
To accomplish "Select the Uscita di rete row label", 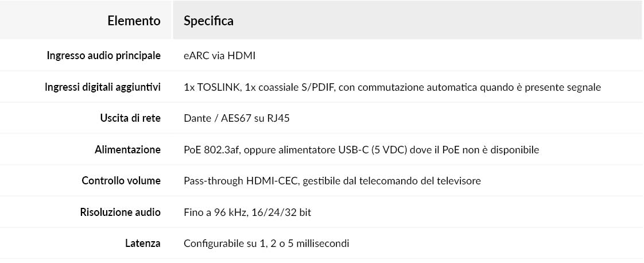I will tap(130, 118).
